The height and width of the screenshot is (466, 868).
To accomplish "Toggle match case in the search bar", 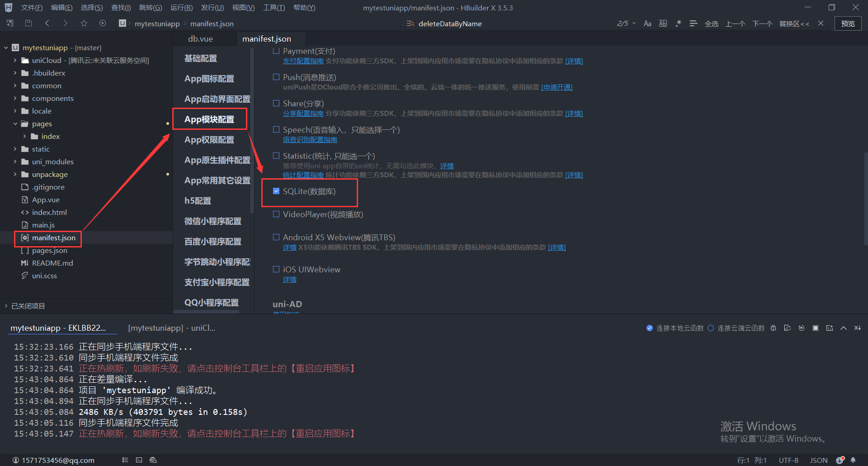I will click(x=647, y=24).
